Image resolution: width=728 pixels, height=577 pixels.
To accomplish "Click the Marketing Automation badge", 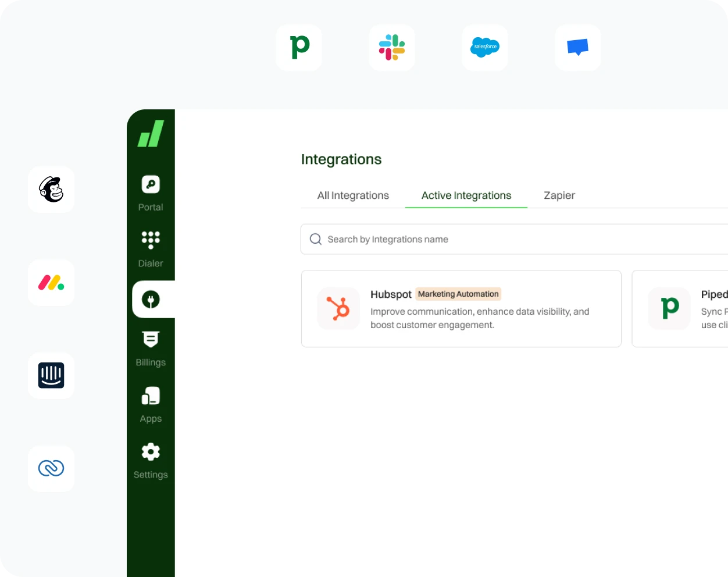I will point(458,294).
